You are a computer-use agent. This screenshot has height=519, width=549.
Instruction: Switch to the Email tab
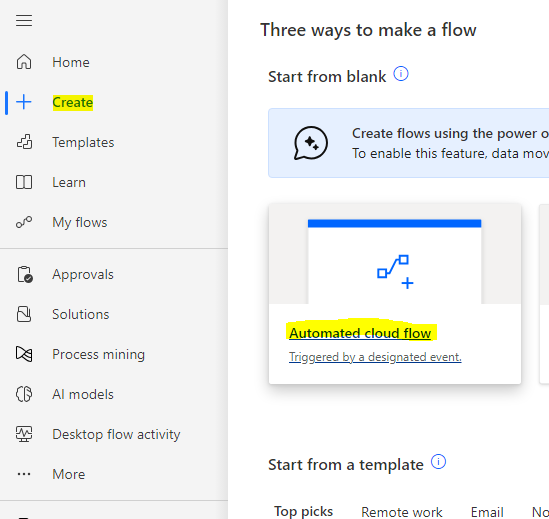click(x=487, y=512)
